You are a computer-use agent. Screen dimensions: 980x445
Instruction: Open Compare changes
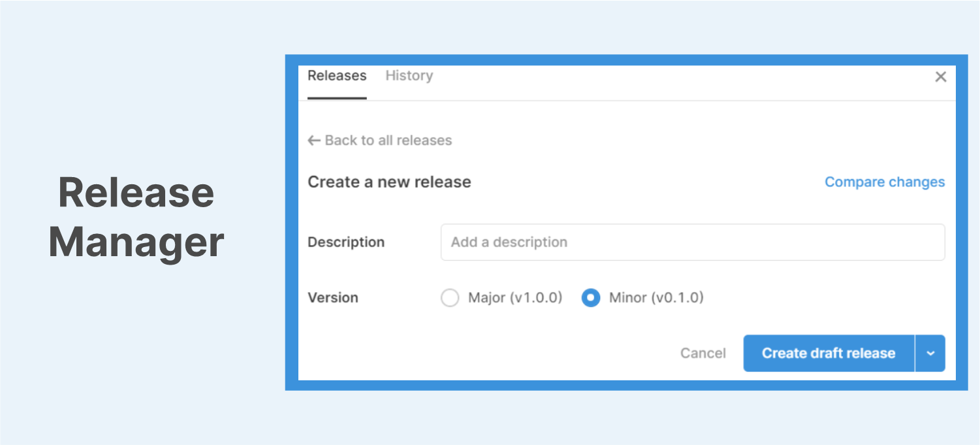coord(884,182)
